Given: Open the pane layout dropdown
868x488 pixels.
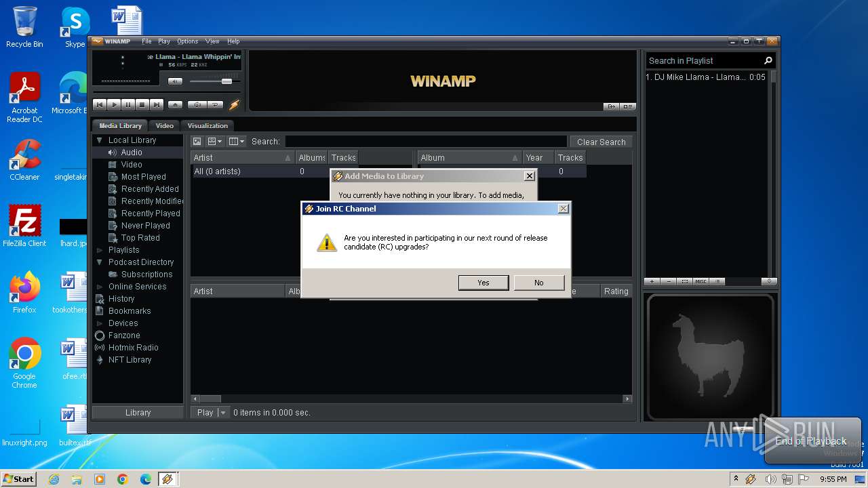Looking at the screenshot, I should (x=215, y=142).
